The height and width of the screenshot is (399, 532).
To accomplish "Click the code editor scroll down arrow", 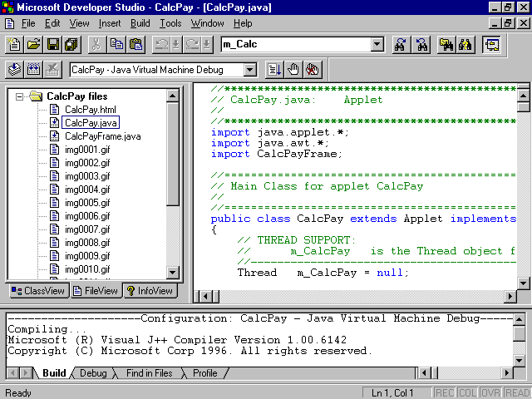I will 523,283.
